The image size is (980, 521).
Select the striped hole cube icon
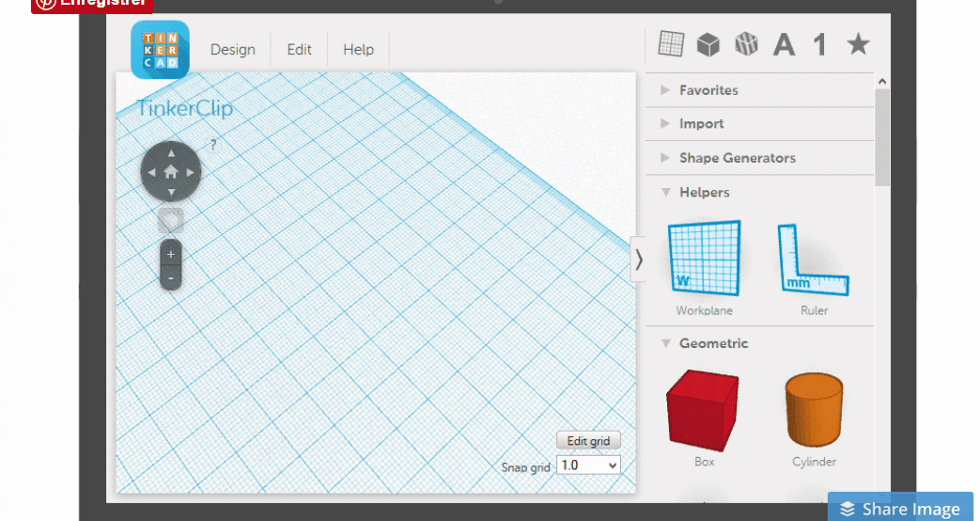coord(746,44)
